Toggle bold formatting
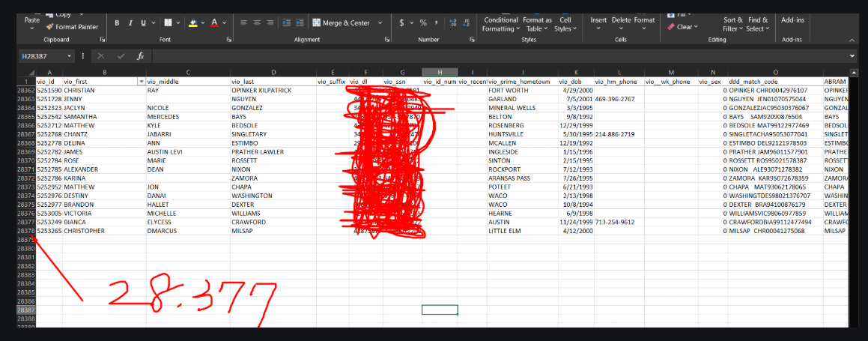Image resolution: width=868 pixels, height=341 pixels. coord(118,23)
